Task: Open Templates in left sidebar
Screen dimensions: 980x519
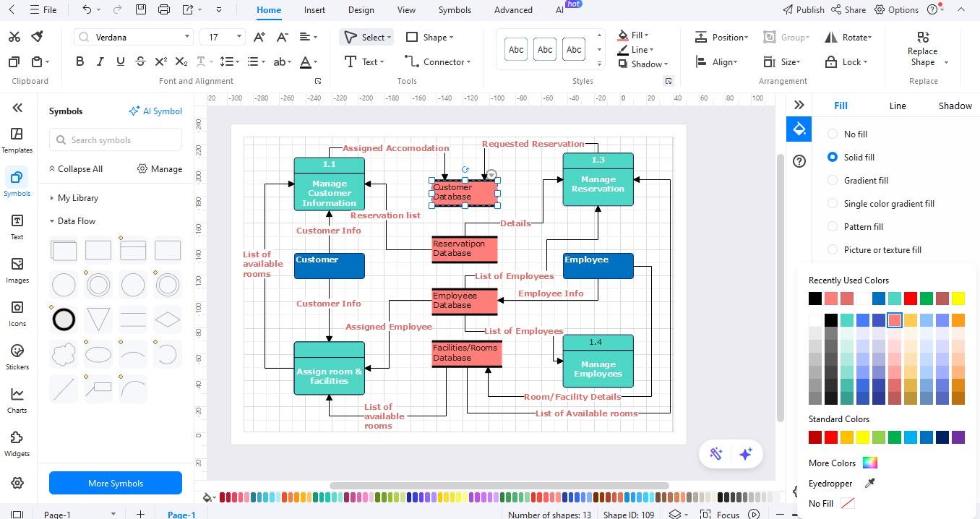Action: click(x=17, y=140)
